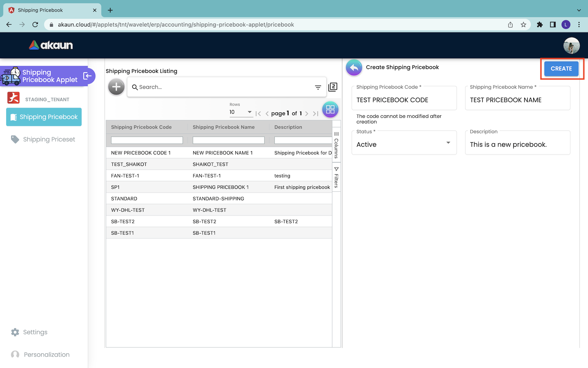Expand the Filters side panel
This screenshot has width=588, height=368.
tap(336, 177)
